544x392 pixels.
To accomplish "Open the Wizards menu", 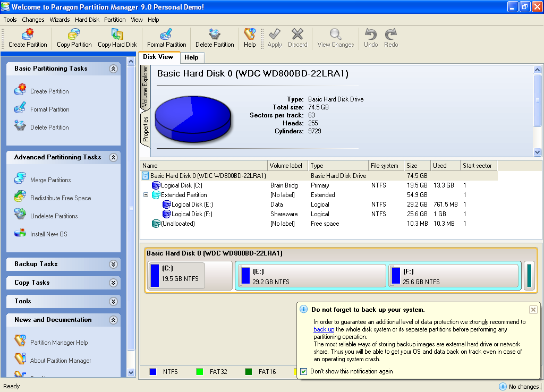I will click(59, 20).
